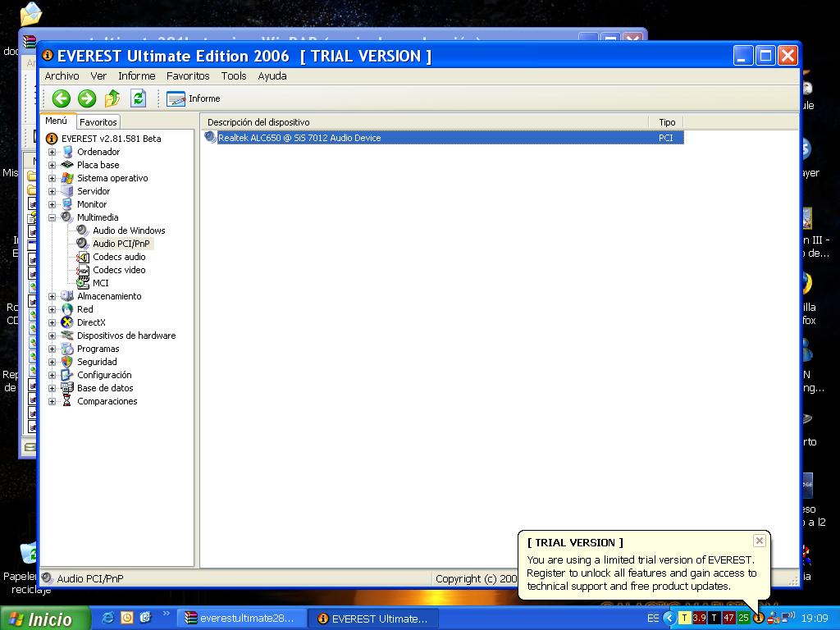Open the Archivo menu
The width and height of the screenshot is (840, 630).
62,75
